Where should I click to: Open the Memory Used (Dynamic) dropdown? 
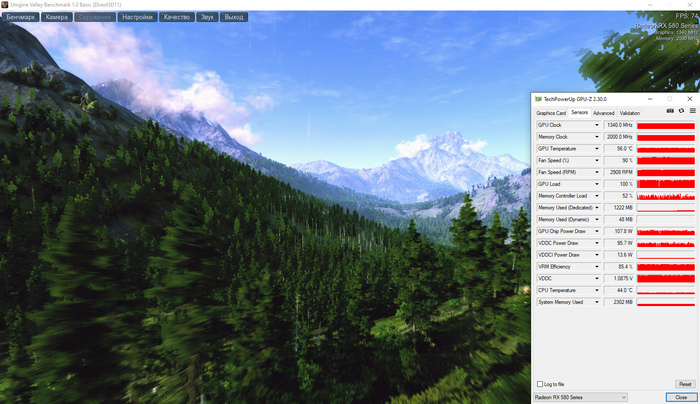pos(596,220)
